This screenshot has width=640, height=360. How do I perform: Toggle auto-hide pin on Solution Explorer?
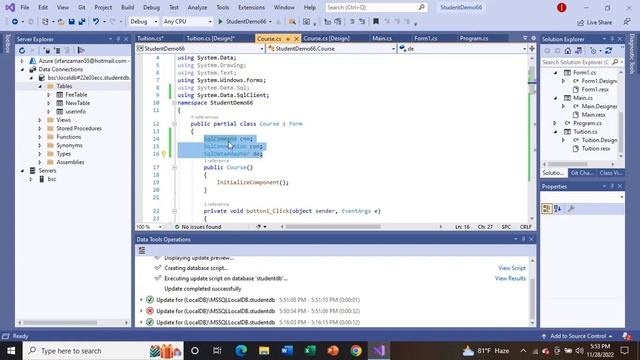(x=612, y=39)
